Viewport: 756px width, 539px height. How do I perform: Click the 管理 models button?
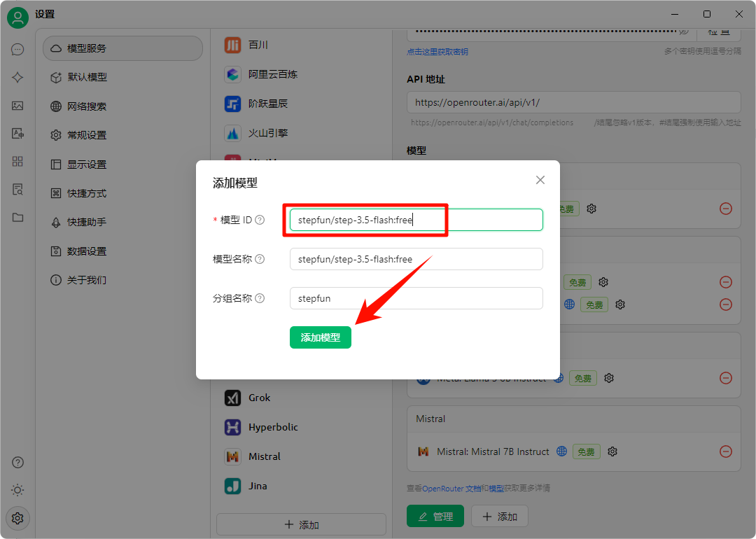(435, 517)
